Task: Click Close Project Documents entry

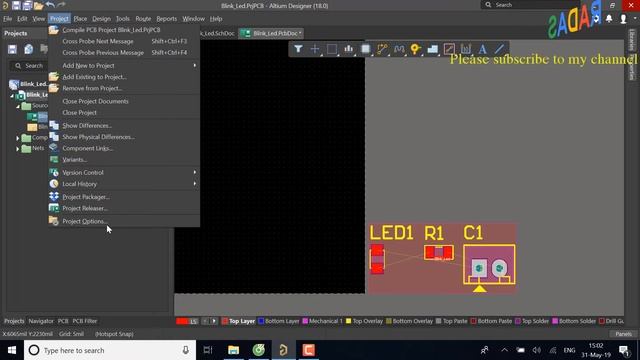Action: pyautogui.click(x=124, y=101)
